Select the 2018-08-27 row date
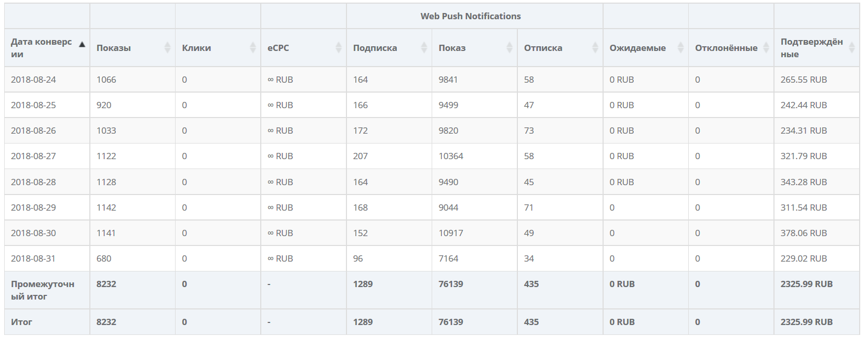This screenshot has width=868, height=337. coord(33,156)
